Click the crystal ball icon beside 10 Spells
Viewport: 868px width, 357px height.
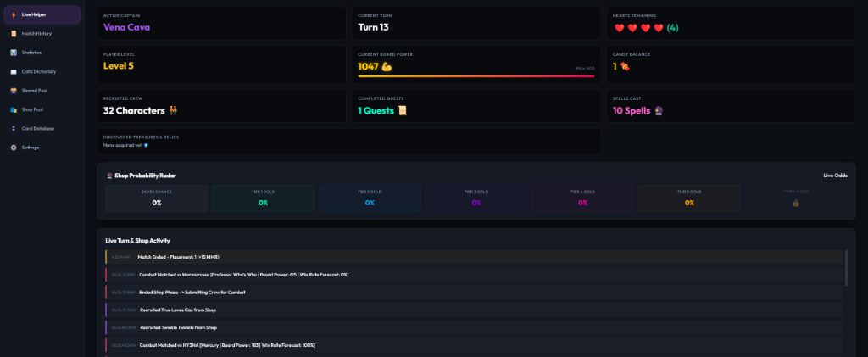point(658,111)
